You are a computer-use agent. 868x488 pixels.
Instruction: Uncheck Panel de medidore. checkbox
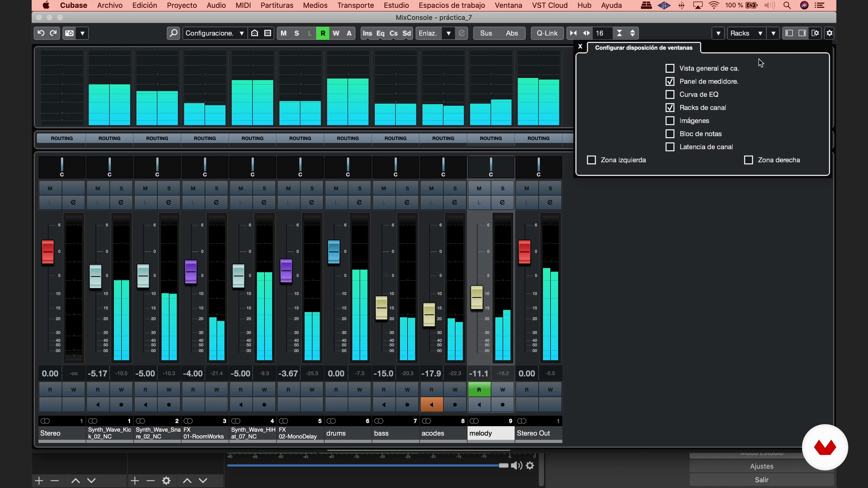670,82
